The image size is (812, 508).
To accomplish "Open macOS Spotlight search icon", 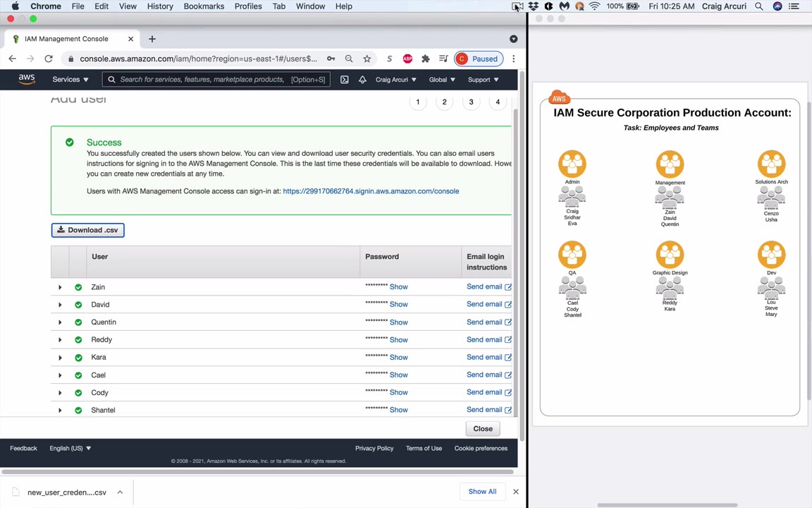I will click(758, 6).
